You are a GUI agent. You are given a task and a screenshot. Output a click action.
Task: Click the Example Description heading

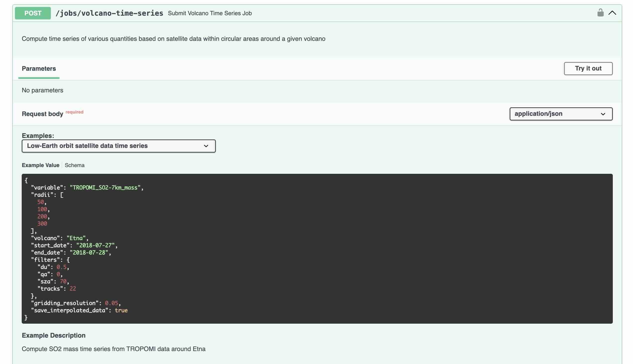pyautogui.click(x=54, y=335)
